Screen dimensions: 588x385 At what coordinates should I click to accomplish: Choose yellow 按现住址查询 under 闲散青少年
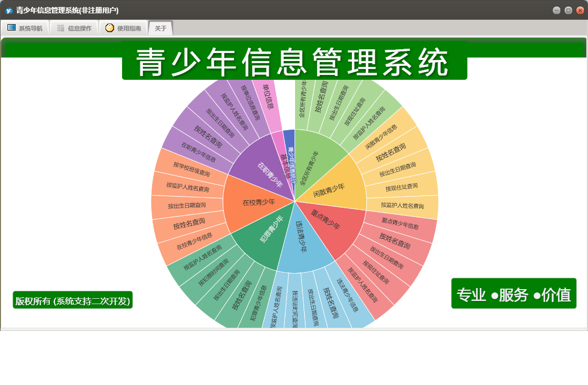[401, 187]
